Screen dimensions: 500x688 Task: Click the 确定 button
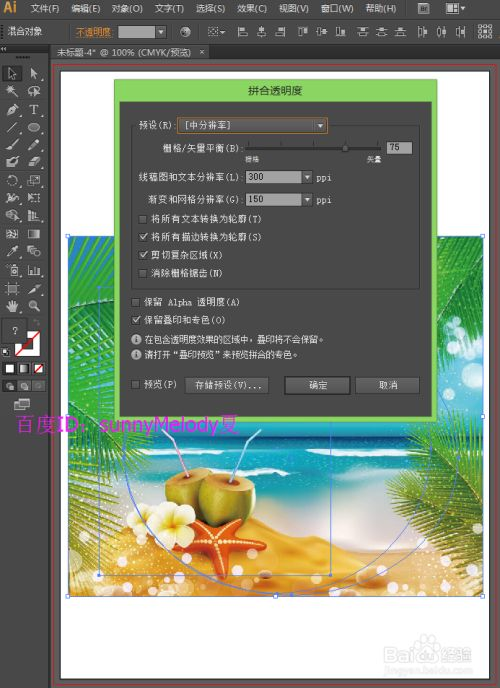[x=317, y=385]
